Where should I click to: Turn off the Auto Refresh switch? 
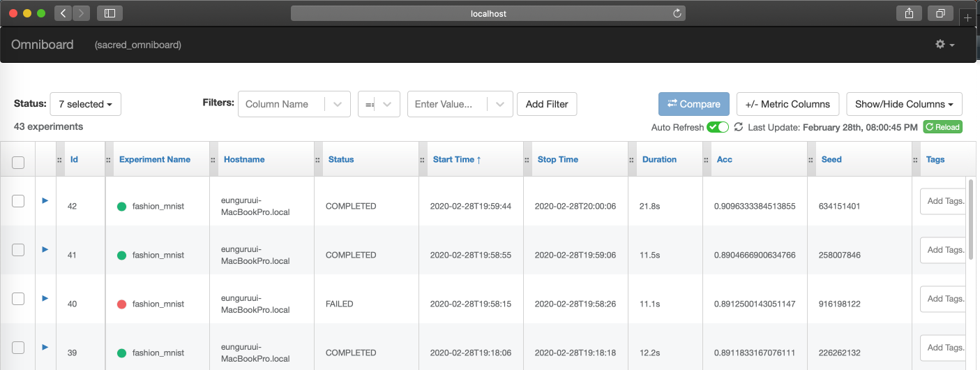pos(718,127)
